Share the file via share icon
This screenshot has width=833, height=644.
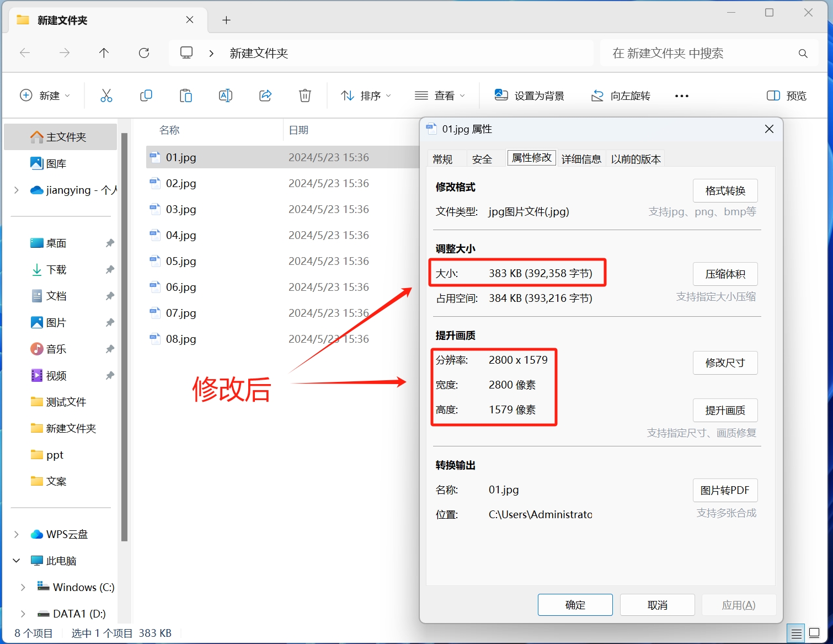(x=265, y=95)
